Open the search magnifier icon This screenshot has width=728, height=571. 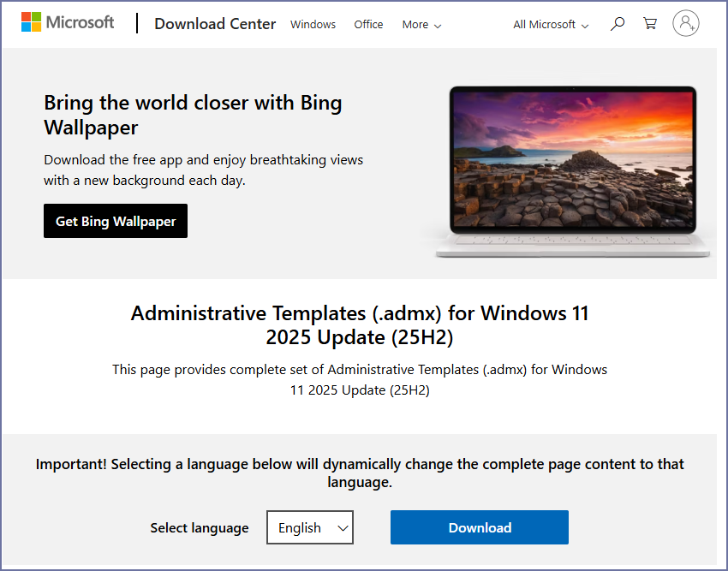pyautogui.click(x=617, y=24)
